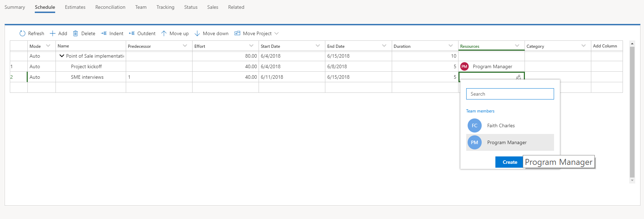Add a new task with plus icon
The image size is (644, 219).
tap(53, 33)
